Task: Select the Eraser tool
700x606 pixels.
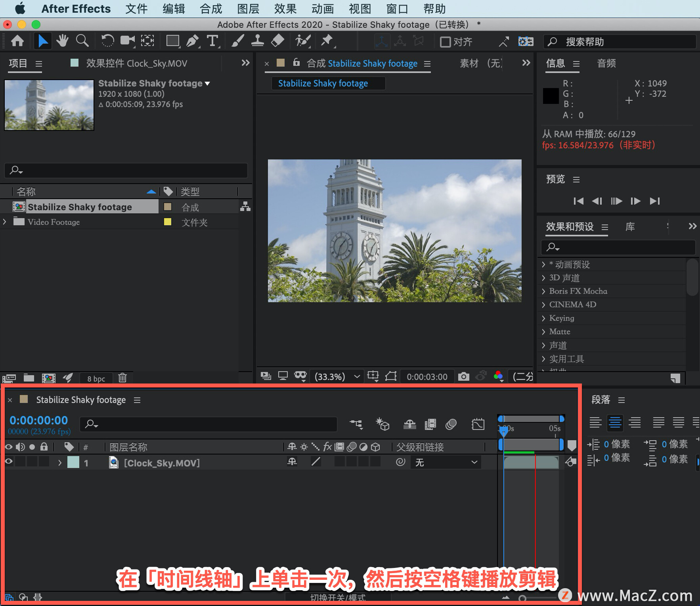Action: tap(277, 41)
